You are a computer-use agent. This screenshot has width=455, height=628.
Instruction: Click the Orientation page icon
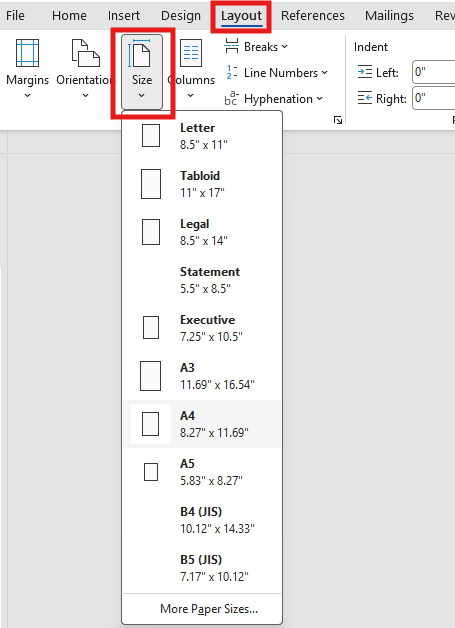pyautogui.click(x=85, y=52)
